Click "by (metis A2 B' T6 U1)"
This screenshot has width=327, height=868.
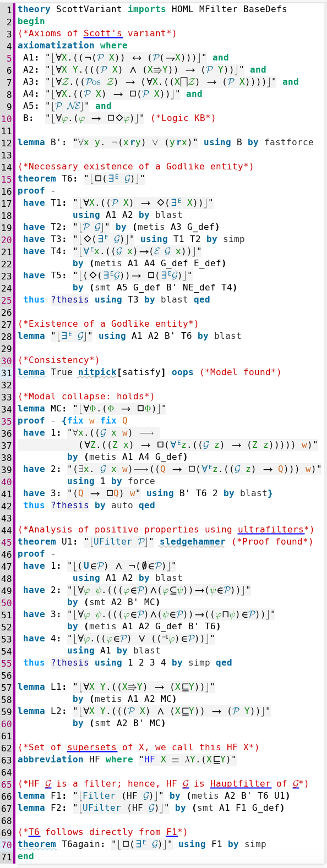point(230,796)
